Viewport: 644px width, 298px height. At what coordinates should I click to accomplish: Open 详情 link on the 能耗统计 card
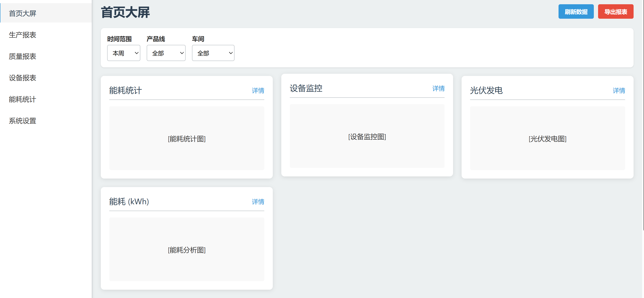pyautogui.click(x=258, y=91)
